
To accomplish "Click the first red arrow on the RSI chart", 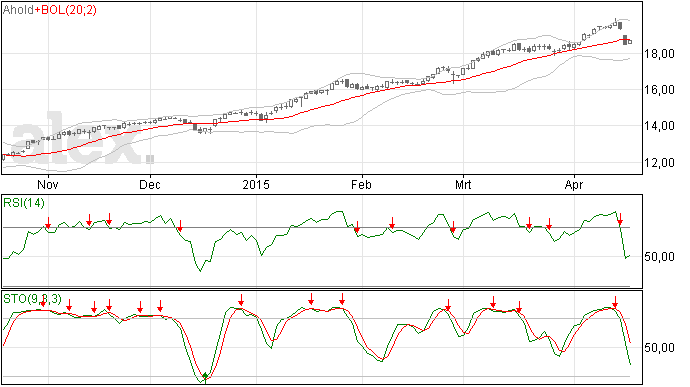I will tap(48, 222).
